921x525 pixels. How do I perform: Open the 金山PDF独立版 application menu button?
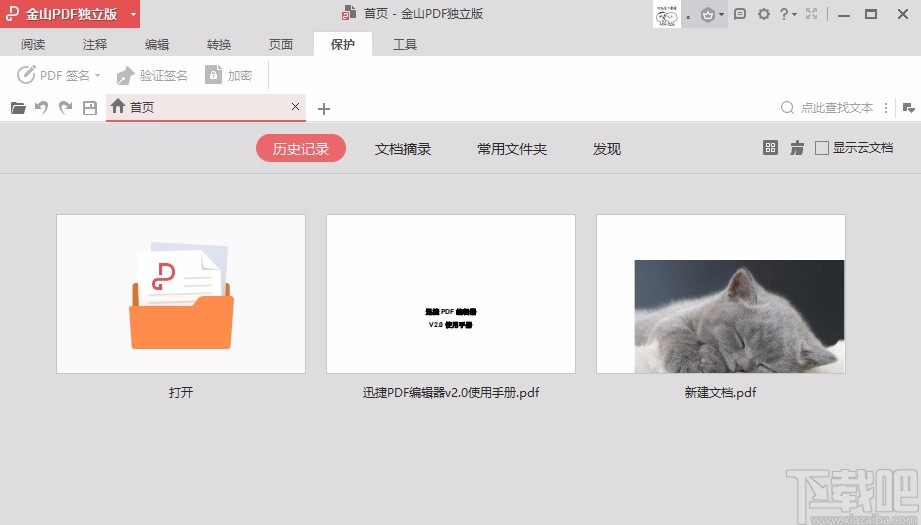70,14
